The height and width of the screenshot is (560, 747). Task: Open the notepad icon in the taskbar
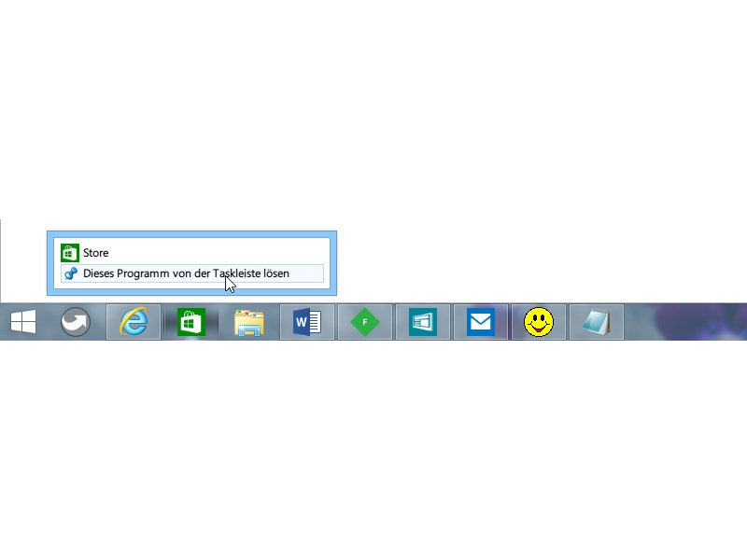[597, 322]
